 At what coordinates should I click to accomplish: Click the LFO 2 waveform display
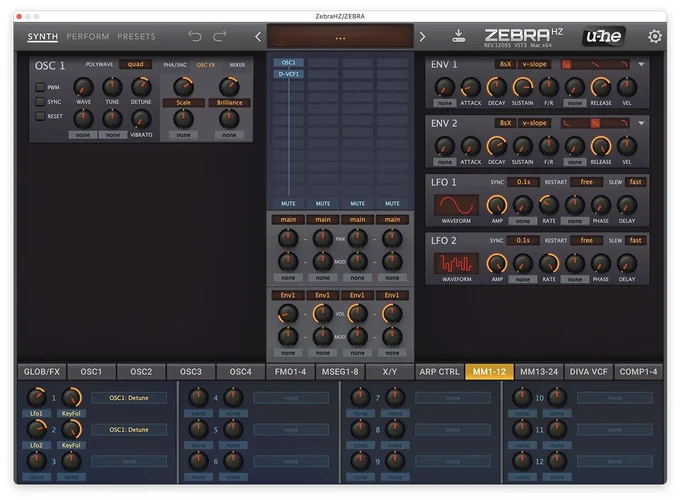point(456,264)
